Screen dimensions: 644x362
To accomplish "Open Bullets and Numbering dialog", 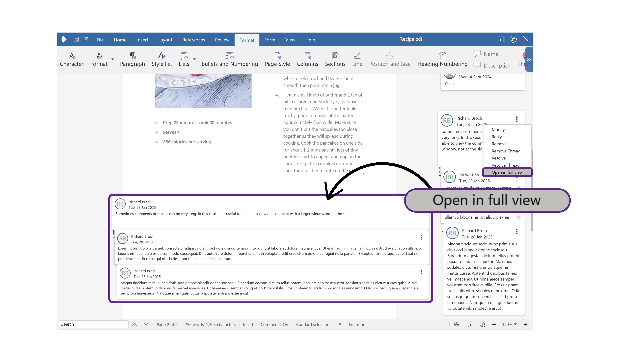I will pos(230,59).
